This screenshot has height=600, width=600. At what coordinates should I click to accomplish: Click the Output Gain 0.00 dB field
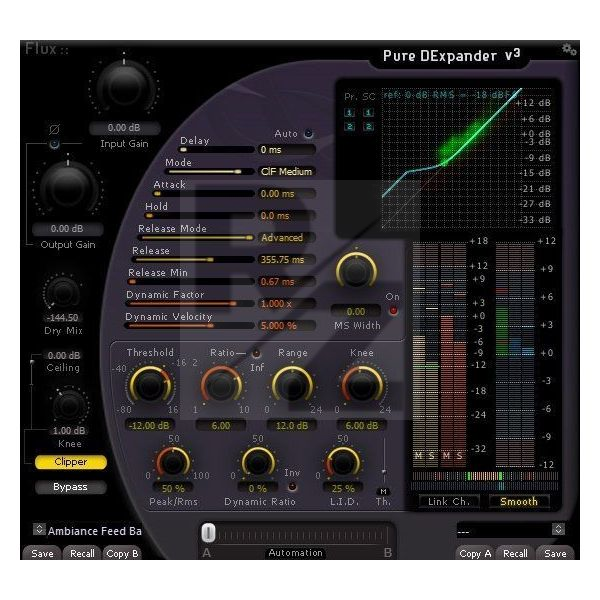click(67, 228)
